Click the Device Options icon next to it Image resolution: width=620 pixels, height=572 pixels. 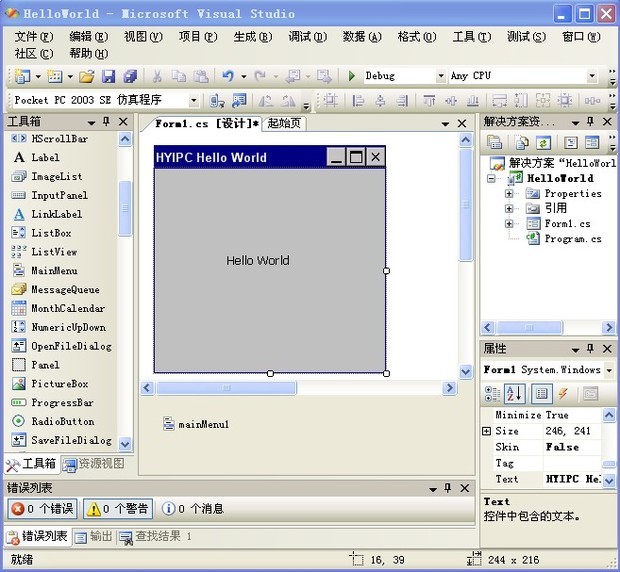(x=239, y=101)
